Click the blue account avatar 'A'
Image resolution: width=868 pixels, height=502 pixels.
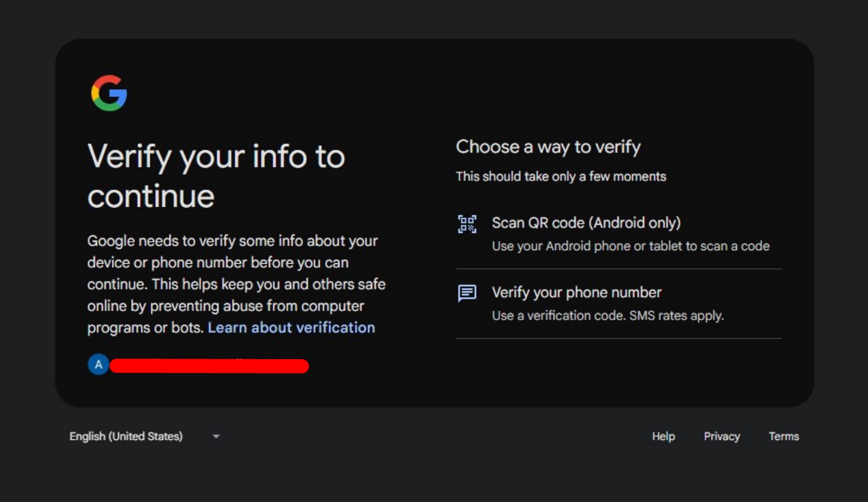tap(98, 364)
